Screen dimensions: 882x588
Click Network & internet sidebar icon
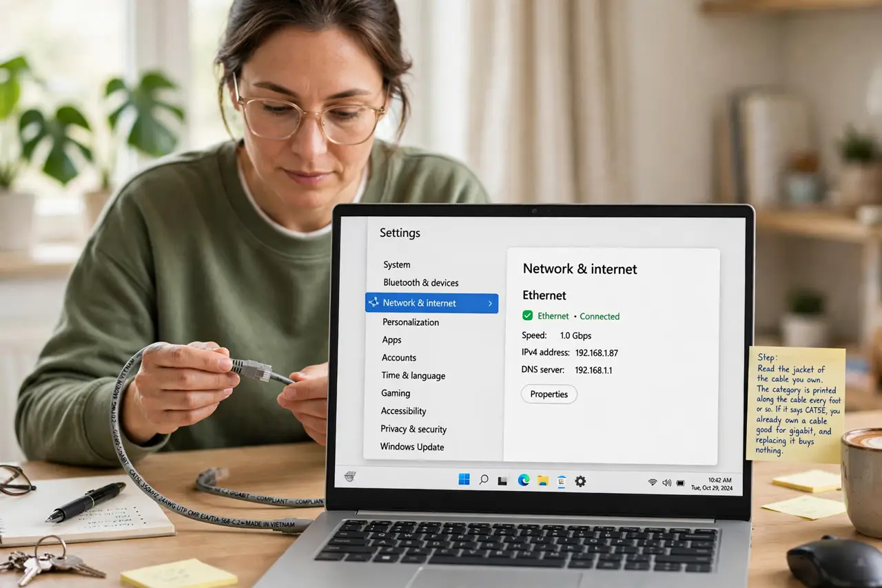point(373,302)
